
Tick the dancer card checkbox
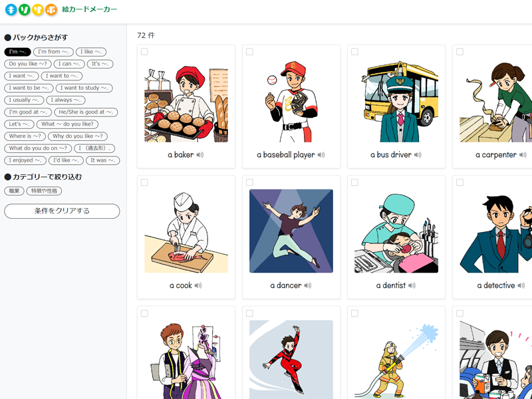(250, 182)
